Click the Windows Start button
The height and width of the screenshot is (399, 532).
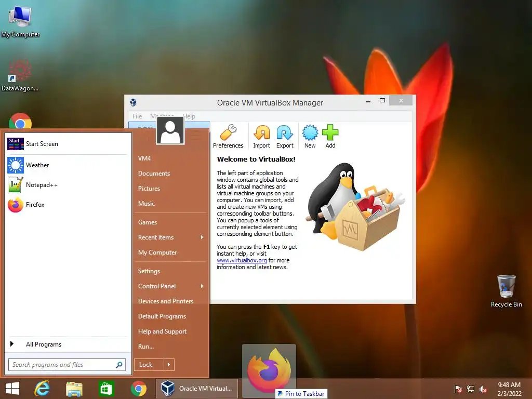pos(12,389)
